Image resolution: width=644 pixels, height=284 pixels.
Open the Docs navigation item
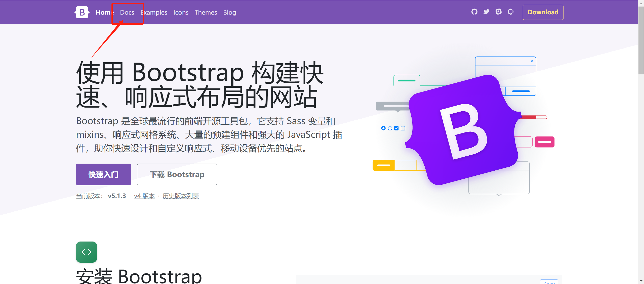point(127,12)
